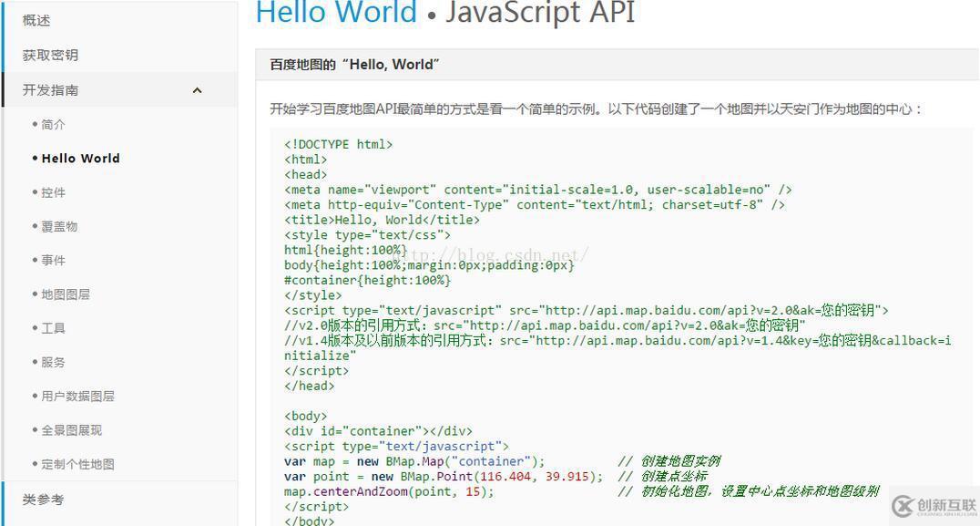
Task: Open the 控件 guide page
Action: 53,192
